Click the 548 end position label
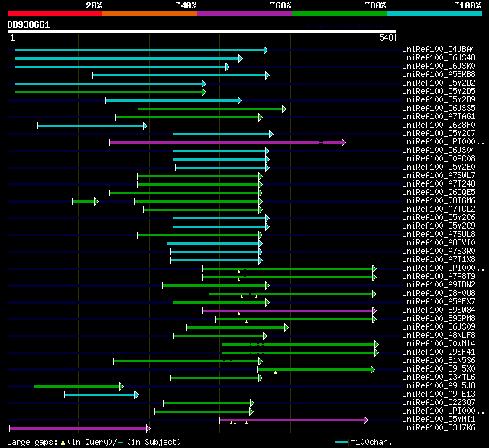This screenshot has width=489, height=448. click(386, 37)
